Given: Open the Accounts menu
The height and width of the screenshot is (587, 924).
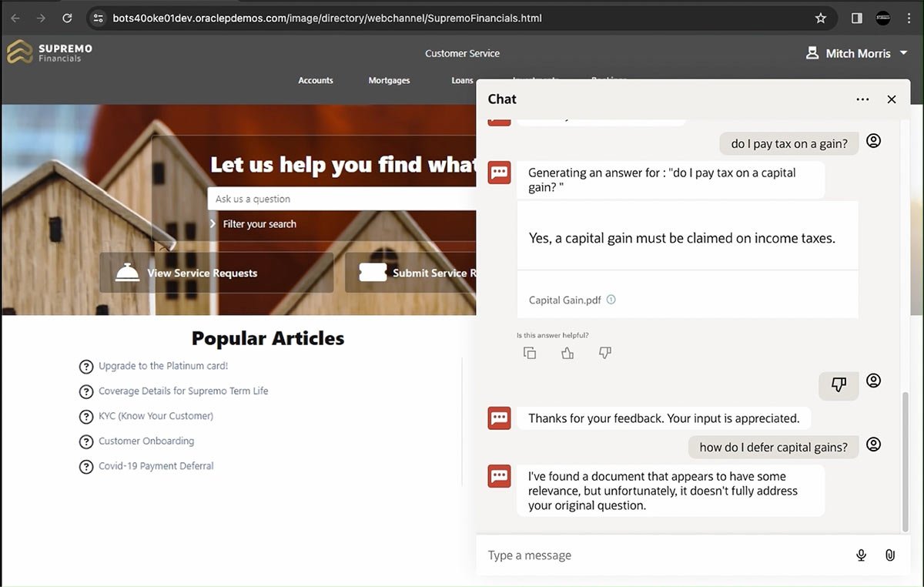Looking at the screenshot, I should (x=316, y=80).
